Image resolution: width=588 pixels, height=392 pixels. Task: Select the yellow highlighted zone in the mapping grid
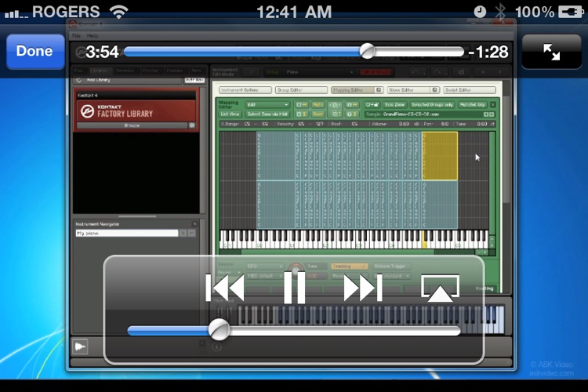(x=440, y=156)
